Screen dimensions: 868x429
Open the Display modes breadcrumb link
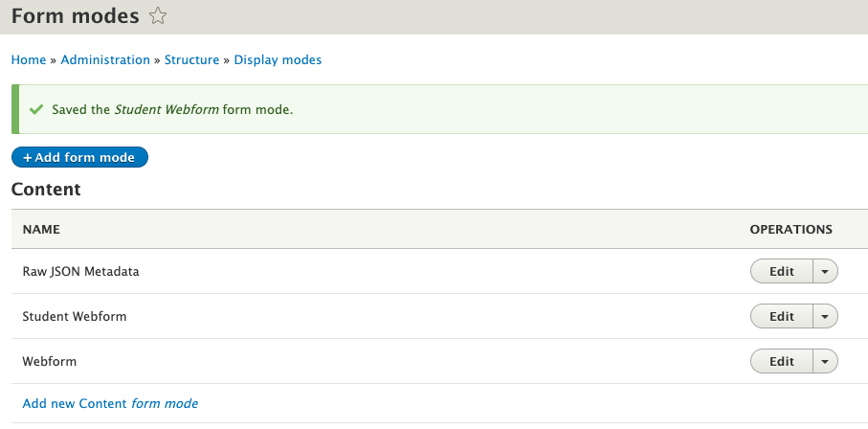tap(278, 59)
